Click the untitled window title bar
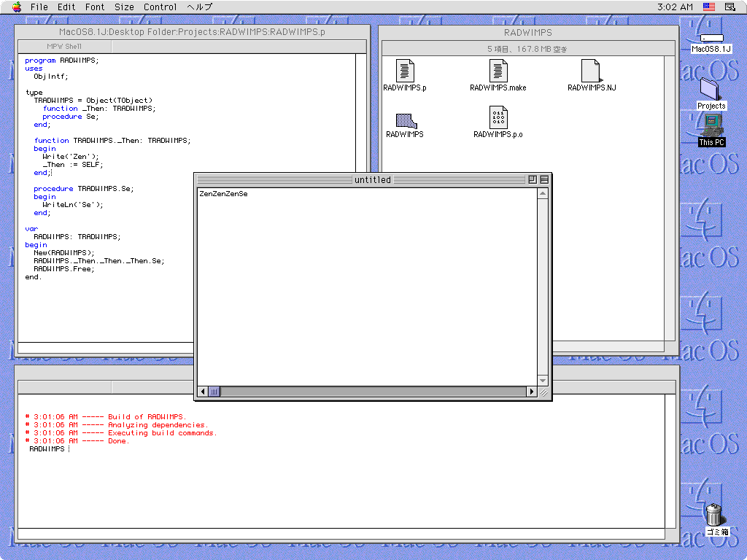The image size is (747, 560). 373,179
